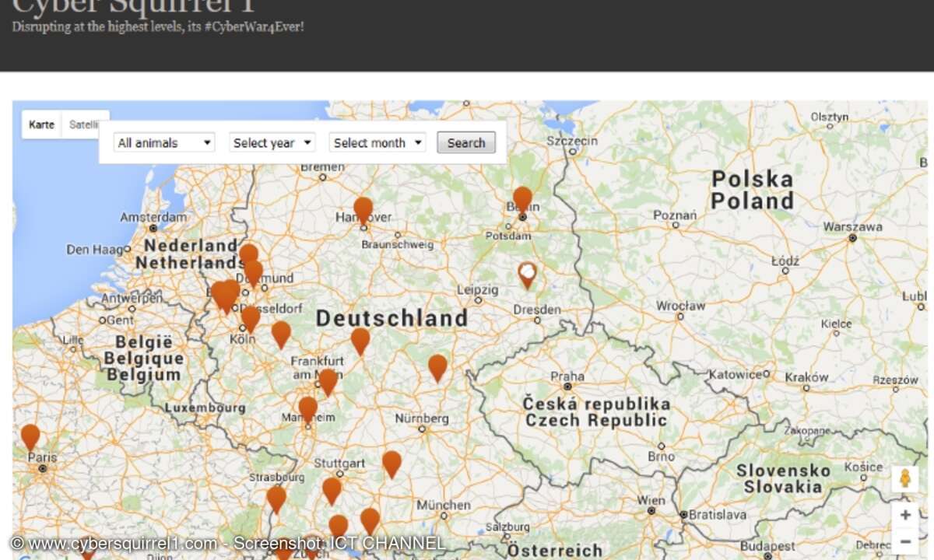Image resolution: width=934 pixels, height=560 pixels.
Task: Switch to the Karte map view
Action: pos(42,124)
